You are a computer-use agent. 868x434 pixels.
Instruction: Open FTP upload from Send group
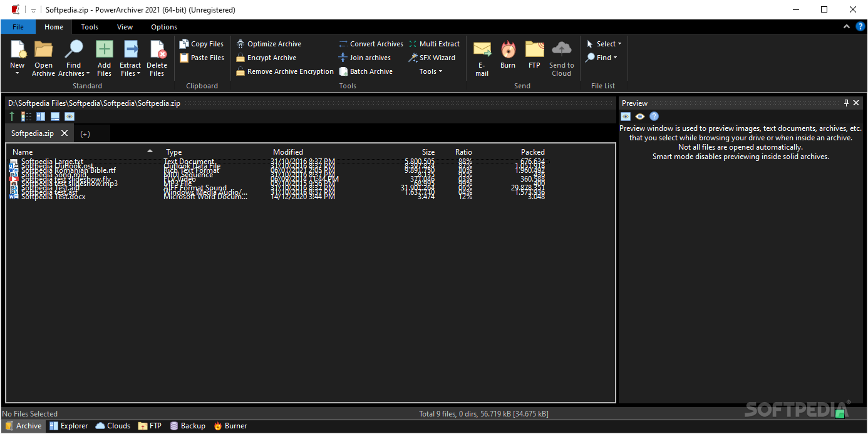click(534, 49)
